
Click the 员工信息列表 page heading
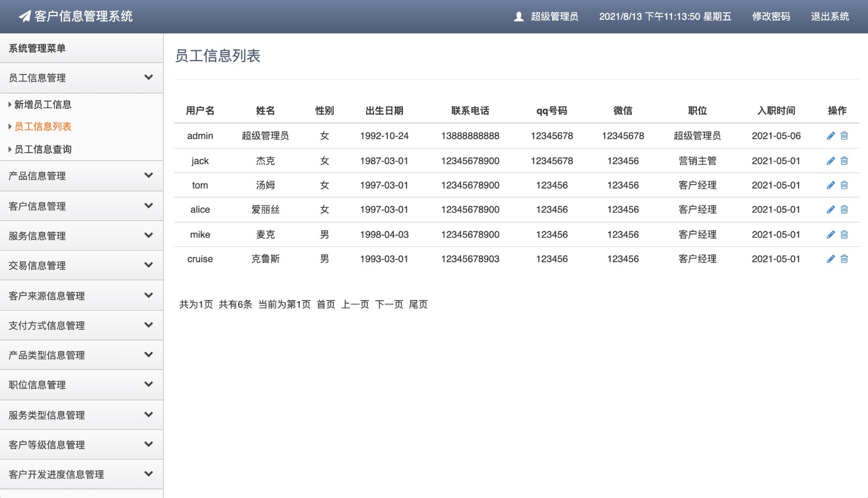click(x=218, y=56)
